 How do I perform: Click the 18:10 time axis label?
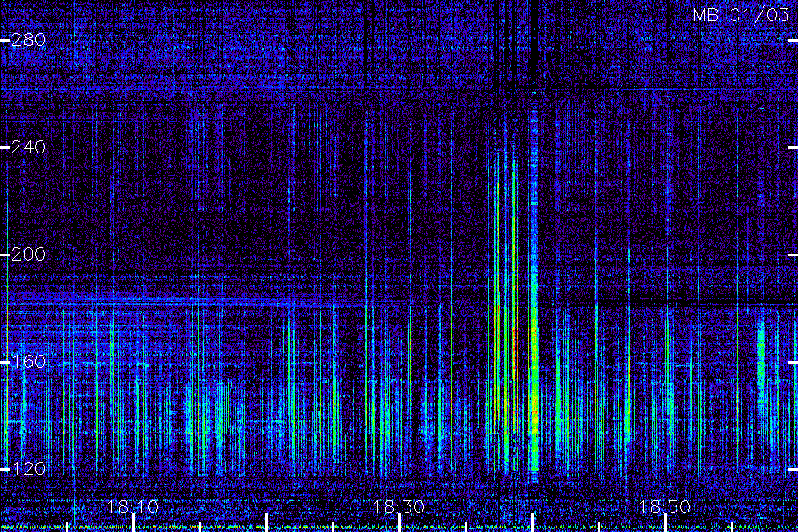[133, 506]
